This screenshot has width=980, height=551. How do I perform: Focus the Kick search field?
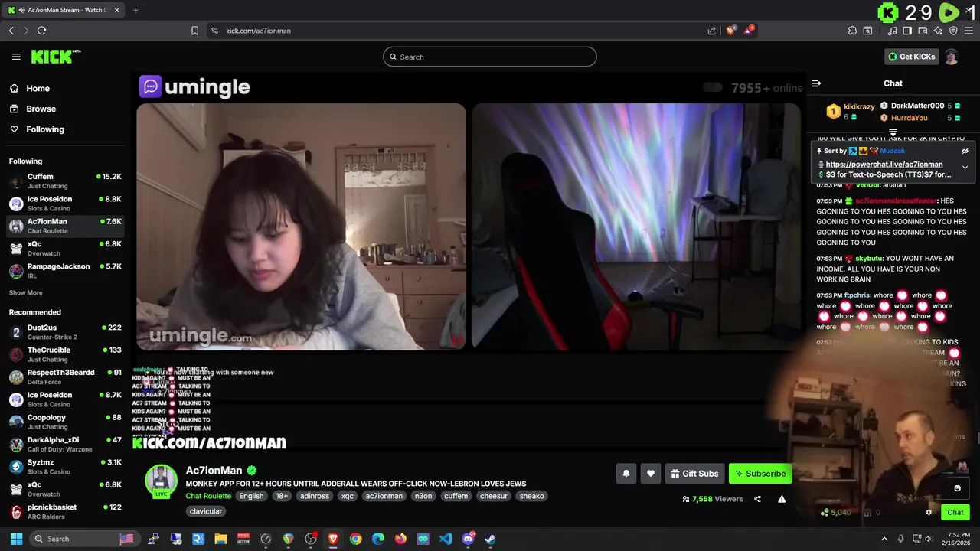(x=490, y=57)
